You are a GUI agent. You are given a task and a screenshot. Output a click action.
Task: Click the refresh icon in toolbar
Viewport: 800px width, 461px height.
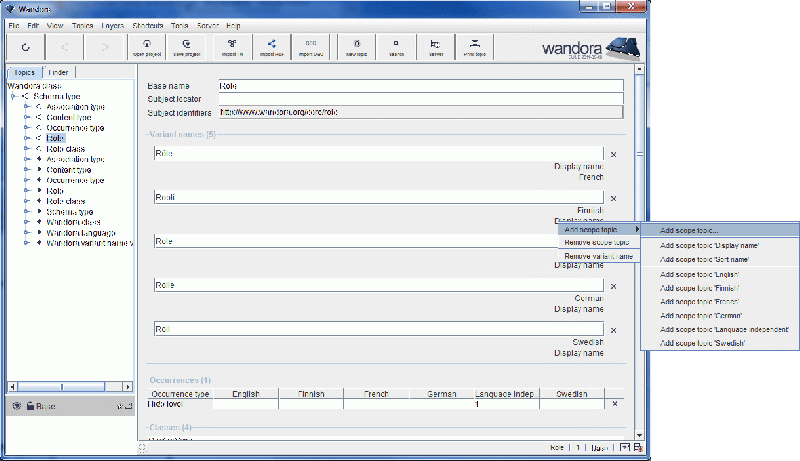25,46
